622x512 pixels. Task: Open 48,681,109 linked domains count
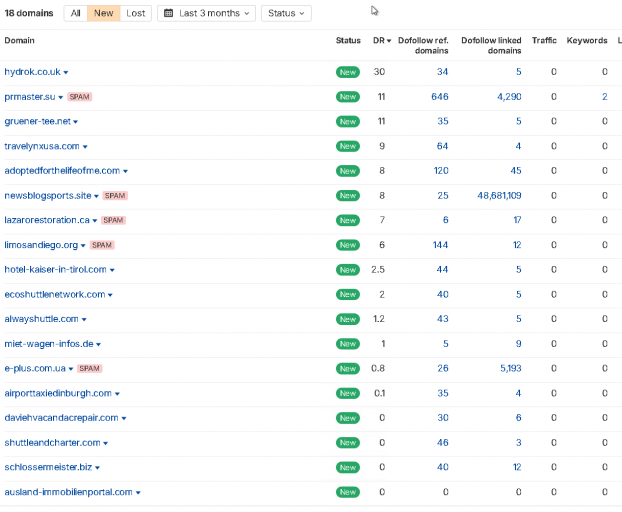coord(499,196)
